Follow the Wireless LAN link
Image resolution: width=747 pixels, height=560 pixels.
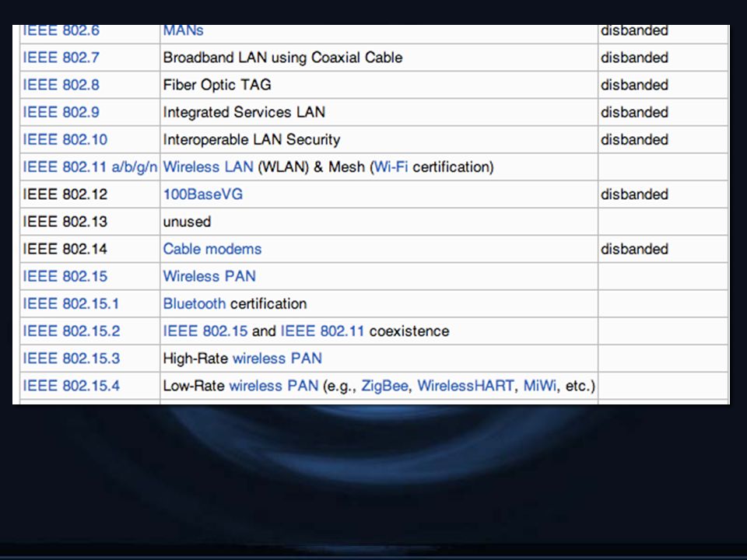click(x=209, y=167)
